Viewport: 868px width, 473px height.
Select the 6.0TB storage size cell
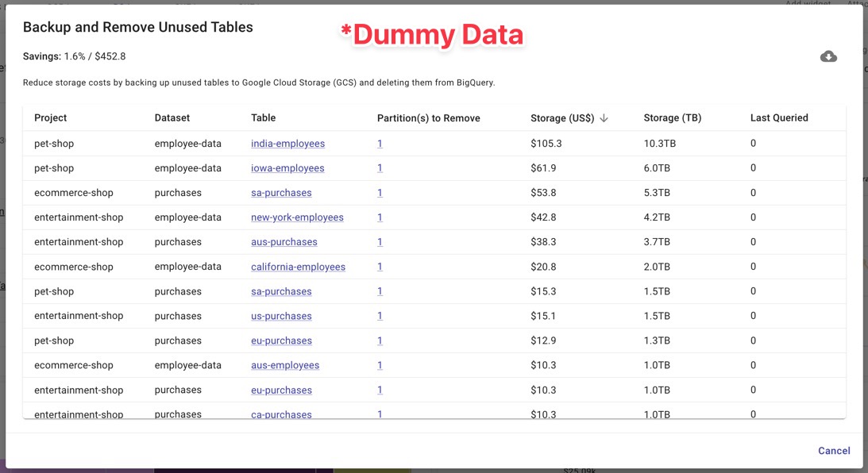pos(657,167)
